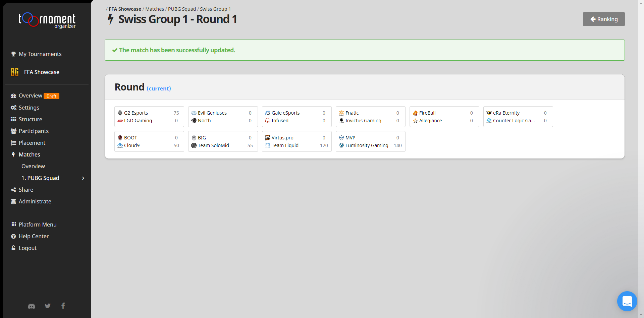The height and width of the screenshot is (318, 644).
Task: Click the Share icon in sidebar
Action: click(x=13, y=190)
